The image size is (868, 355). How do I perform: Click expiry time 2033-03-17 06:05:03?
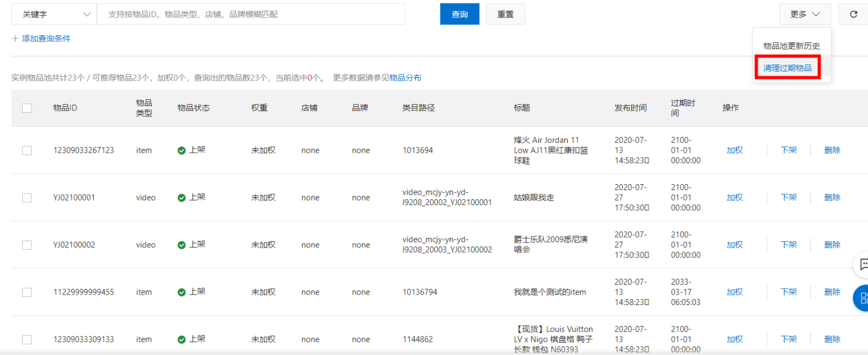[x=686, y=292]
